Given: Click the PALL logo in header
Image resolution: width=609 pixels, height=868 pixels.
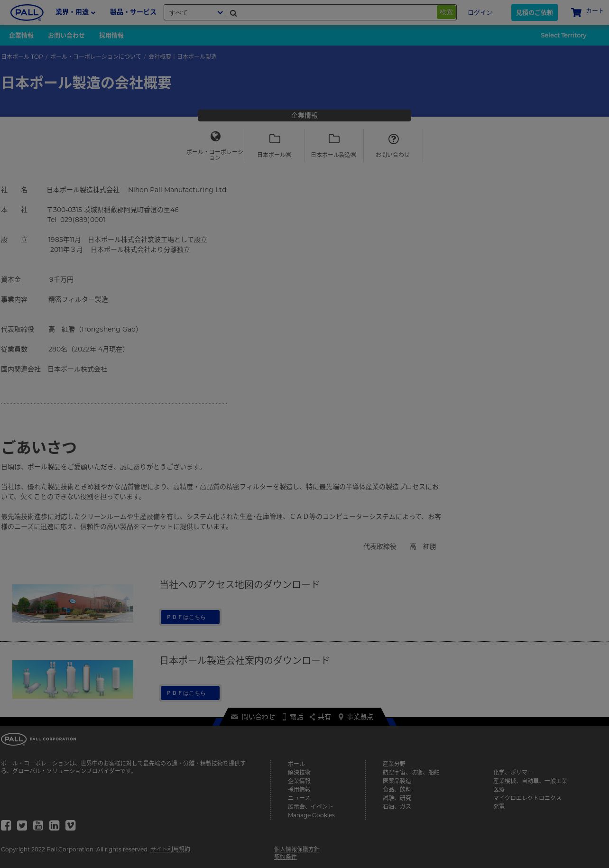Looking at the screenshot, I should 27,13.
